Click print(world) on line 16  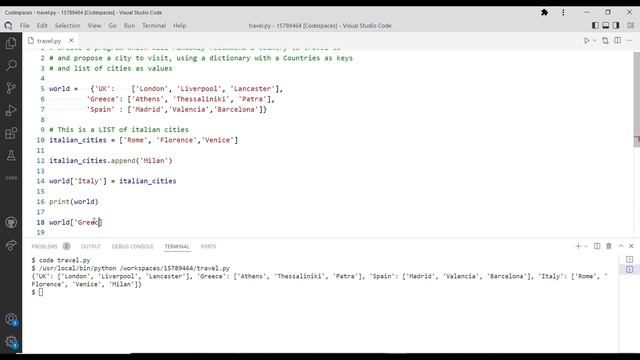(x=73, y=202)
